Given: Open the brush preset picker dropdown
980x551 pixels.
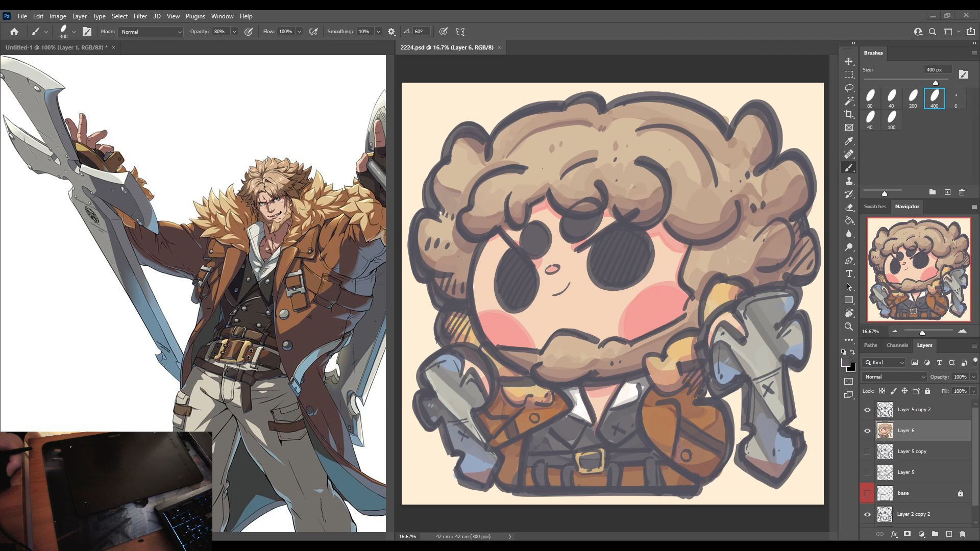Looking at the screenshot, I should (x=73, y=32).
